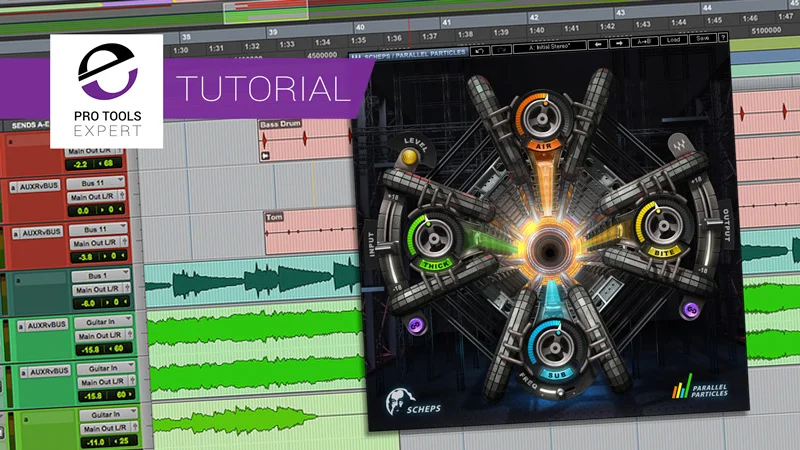Click the highlighted frame in the Universe overview
This screenshot has height=450, width=800.
point(266,12)
